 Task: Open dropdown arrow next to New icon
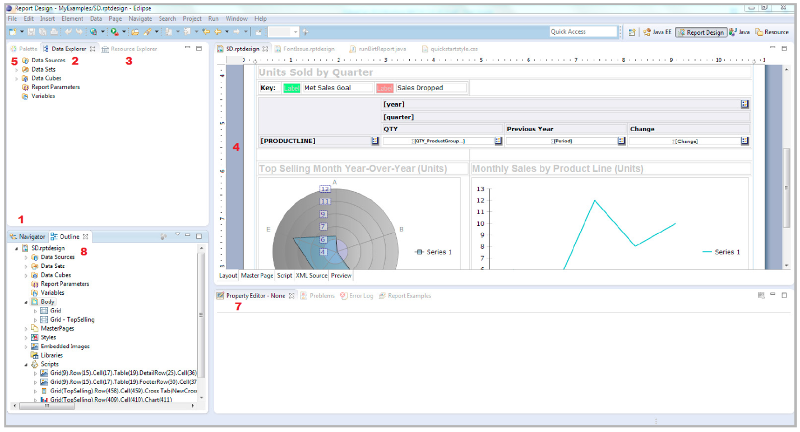(x=22, y=32)
